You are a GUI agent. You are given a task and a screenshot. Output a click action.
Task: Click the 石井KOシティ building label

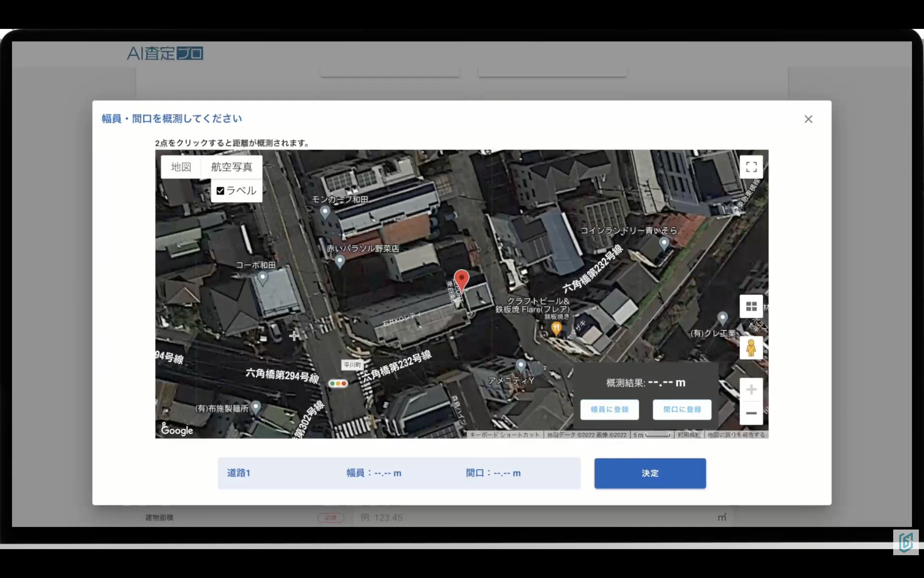click(402, 320)
